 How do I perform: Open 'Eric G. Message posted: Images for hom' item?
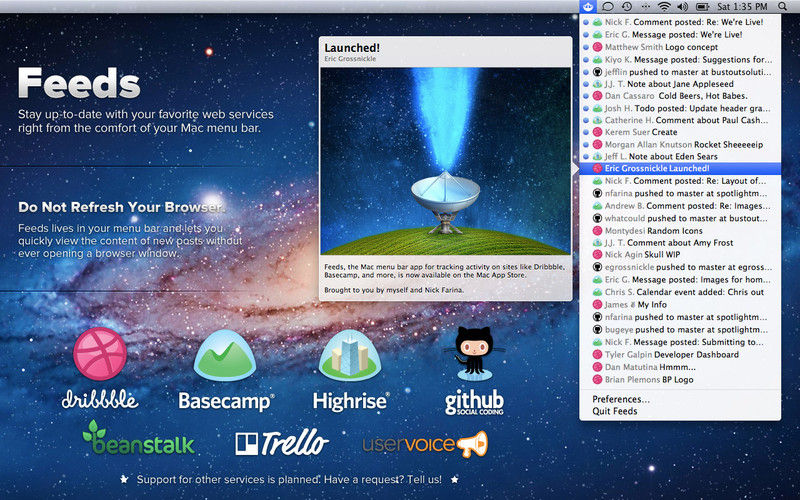coord(680,280)
